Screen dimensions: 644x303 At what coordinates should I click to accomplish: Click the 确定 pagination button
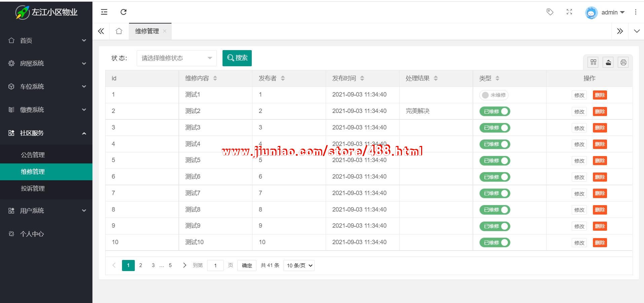pos(247,265)
